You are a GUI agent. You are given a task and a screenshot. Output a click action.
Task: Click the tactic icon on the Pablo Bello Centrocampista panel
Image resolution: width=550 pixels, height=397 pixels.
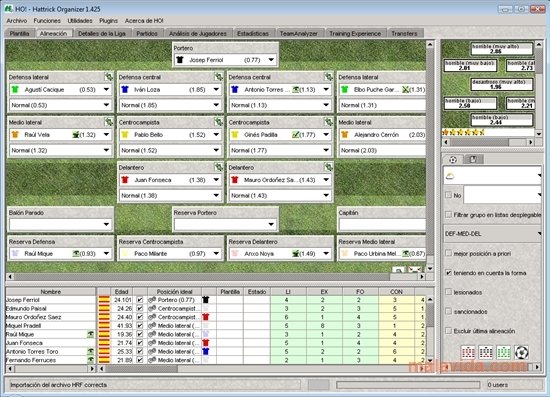(x=219, y=122)
